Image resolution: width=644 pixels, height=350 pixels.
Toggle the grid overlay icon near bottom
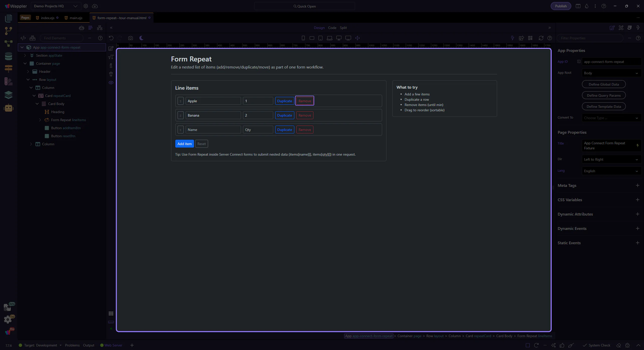tap(111, 313)
